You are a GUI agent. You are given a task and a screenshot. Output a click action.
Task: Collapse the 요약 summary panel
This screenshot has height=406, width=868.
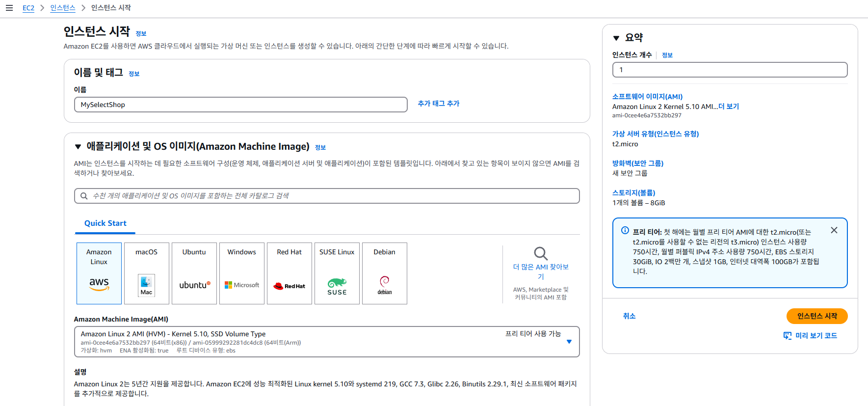(616, 38)
